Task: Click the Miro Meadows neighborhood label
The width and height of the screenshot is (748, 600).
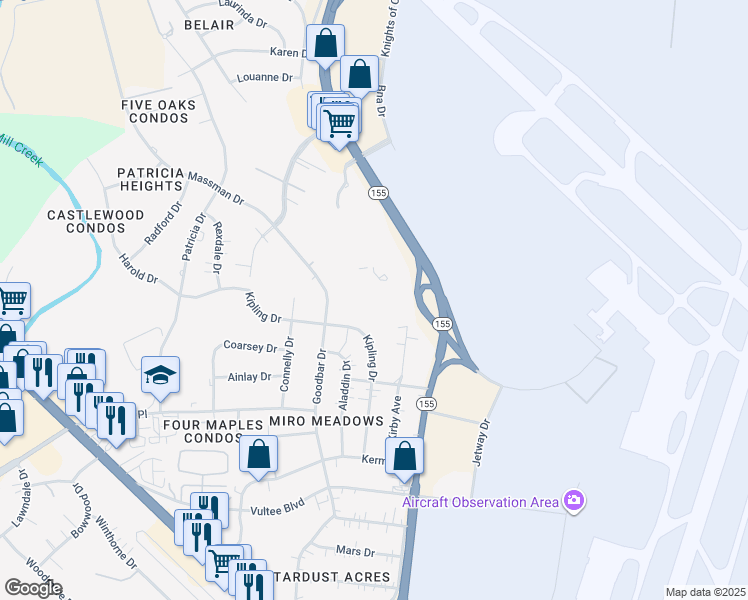Action: tap(327, 421)
